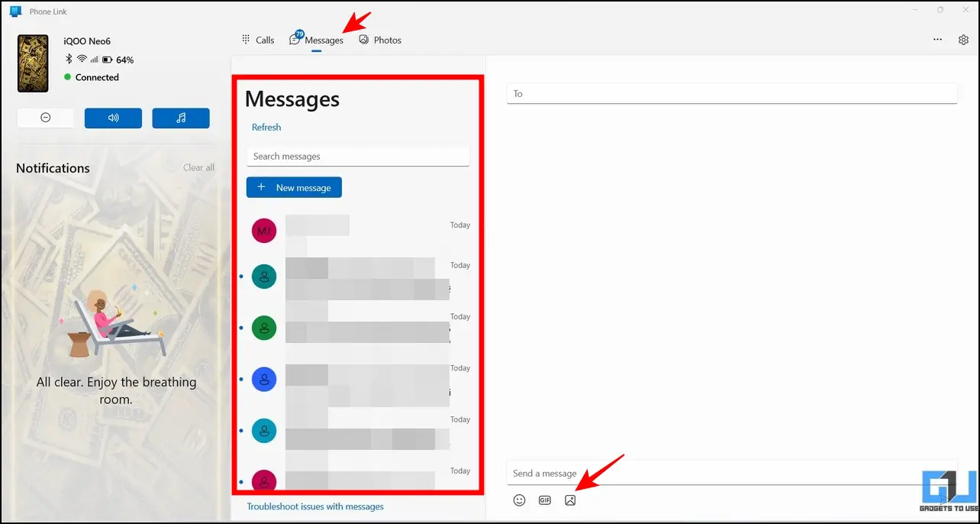980x524 pixels.
Task: Clear all notifications
Action: [x=198, y=167]
